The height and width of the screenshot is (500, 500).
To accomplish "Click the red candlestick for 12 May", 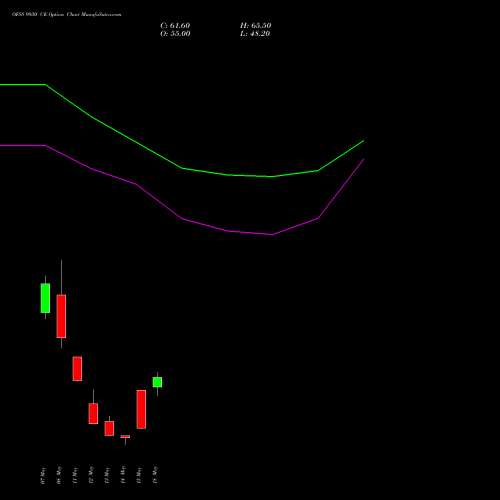I will tap(93, 413).
